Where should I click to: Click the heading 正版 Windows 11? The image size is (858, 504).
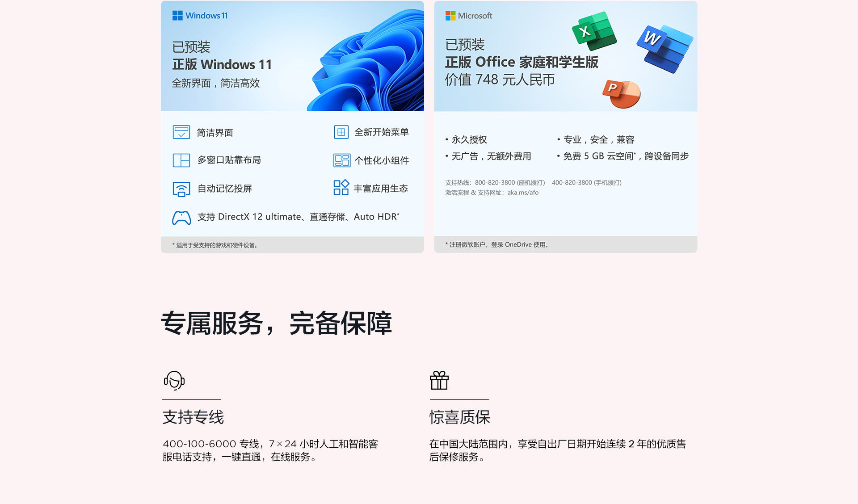point(222,64)
